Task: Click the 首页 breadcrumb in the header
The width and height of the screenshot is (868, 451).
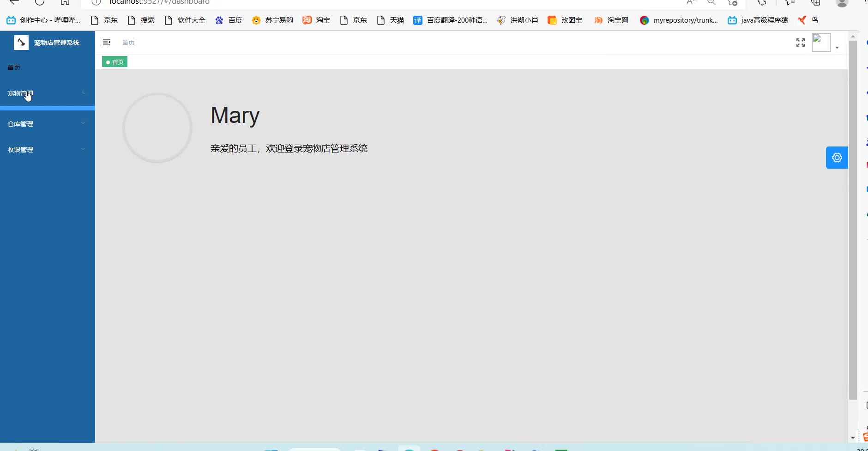Action: point(128,43)
